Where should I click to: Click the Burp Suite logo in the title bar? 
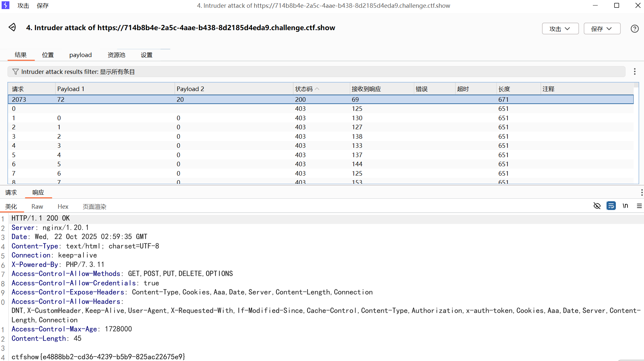coord(6,5)
